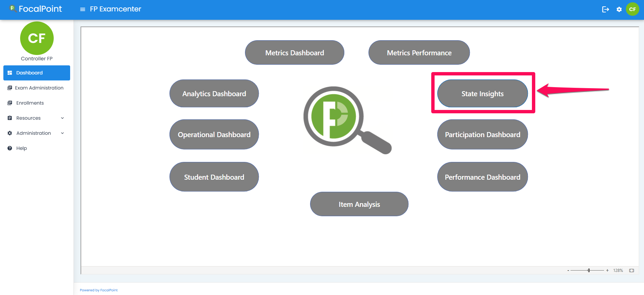Open Administration in the sidebar
The height and width of the screenshot is (295, 644).
click(37, 133)
